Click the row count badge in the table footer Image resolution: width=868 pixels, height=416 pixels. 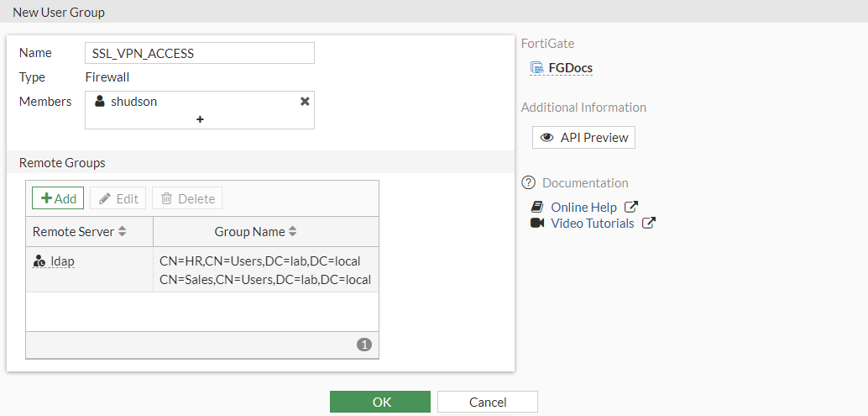click(x=363, y=345)
